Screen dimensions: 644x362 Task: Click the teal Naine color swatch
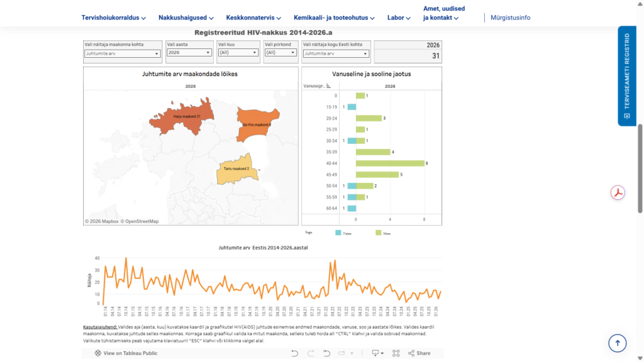coord(338,233)
